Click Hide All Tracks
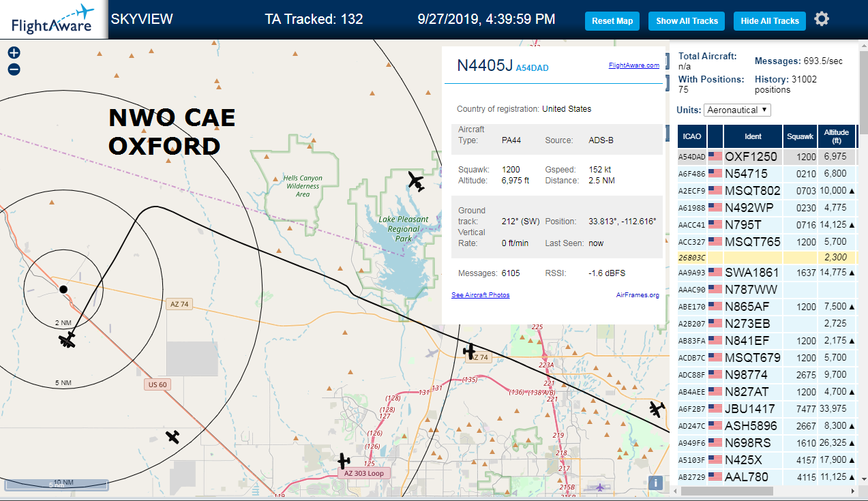This screenshot has height=501, width=868. pyautogui.click(x=770, y=21)
